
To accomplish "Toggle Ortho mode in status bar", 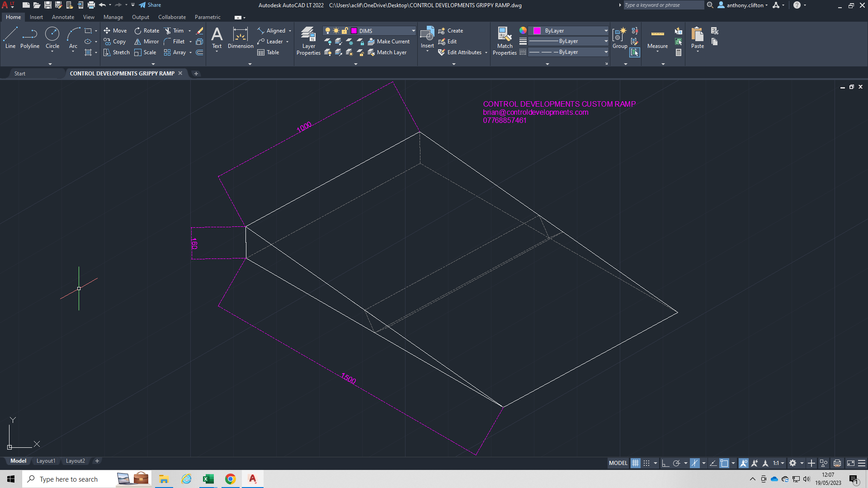I will (665, 463).
